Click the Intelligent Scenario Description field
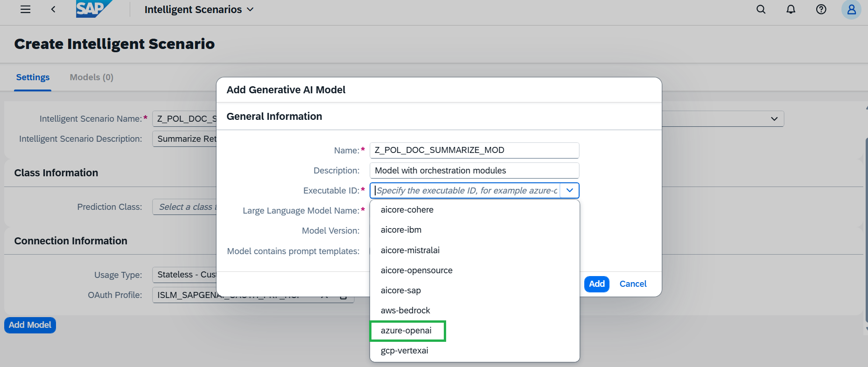This screenshot has height=367, width=868. click(x=185, y=139)
